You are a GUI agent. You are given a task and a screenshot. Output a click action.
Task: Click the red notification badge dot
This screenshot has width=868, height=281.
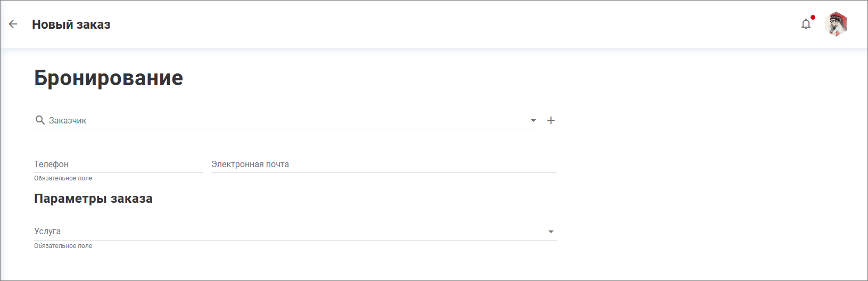[x=813, y=18]
